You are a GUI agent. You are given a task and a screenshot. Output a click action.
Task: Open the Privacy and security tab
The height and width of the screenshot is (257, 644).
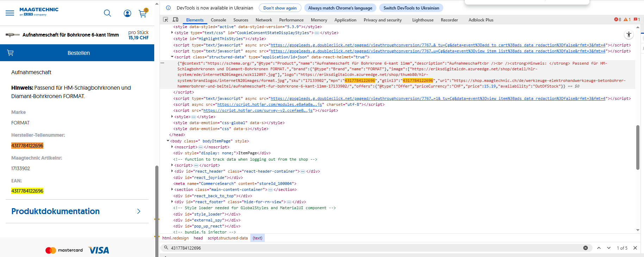[383, 20]
